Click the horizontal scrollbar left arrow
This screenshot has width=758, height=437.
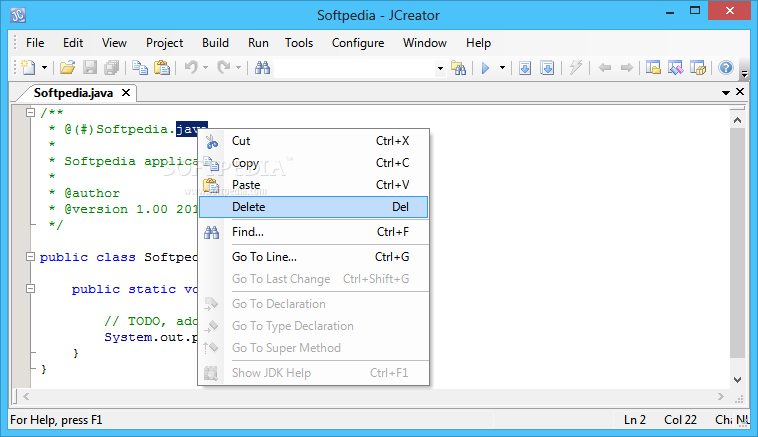coord(26,396)
